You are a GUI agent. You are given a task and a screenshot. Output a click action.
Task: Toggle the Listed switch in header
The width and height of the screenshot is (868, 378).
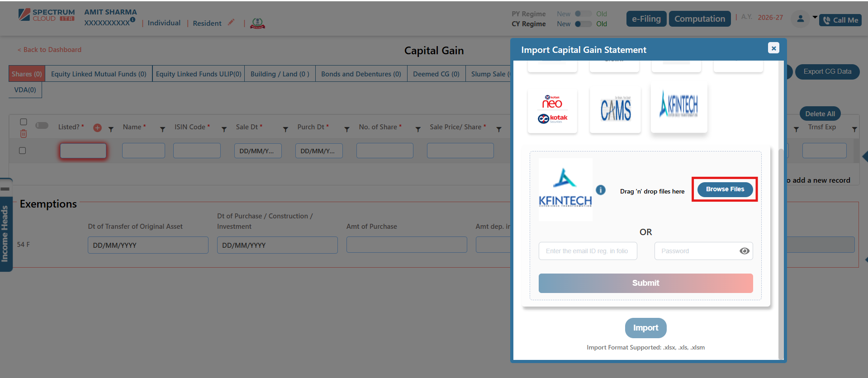(x=42, y=126)
